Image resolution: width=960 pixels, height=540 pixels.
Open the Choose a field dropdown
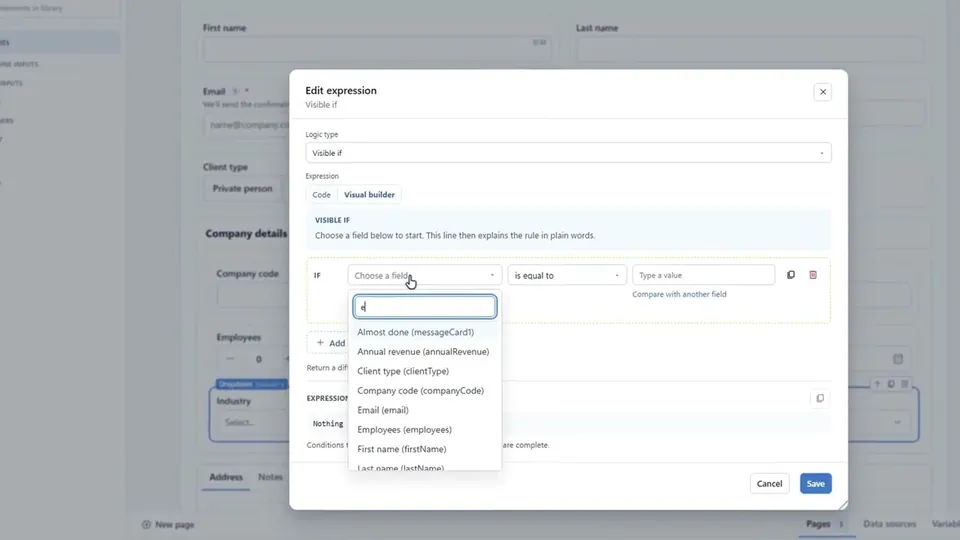(x=425, y=276)
